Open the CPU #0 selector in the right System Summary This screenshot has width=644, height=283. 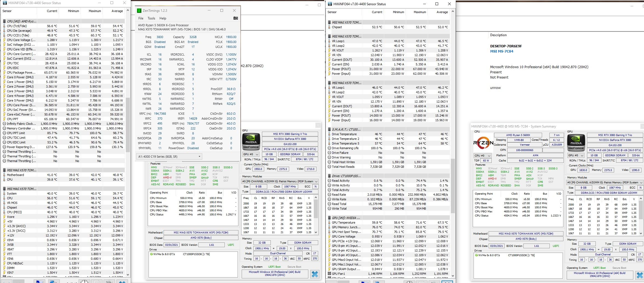(482, 155)
